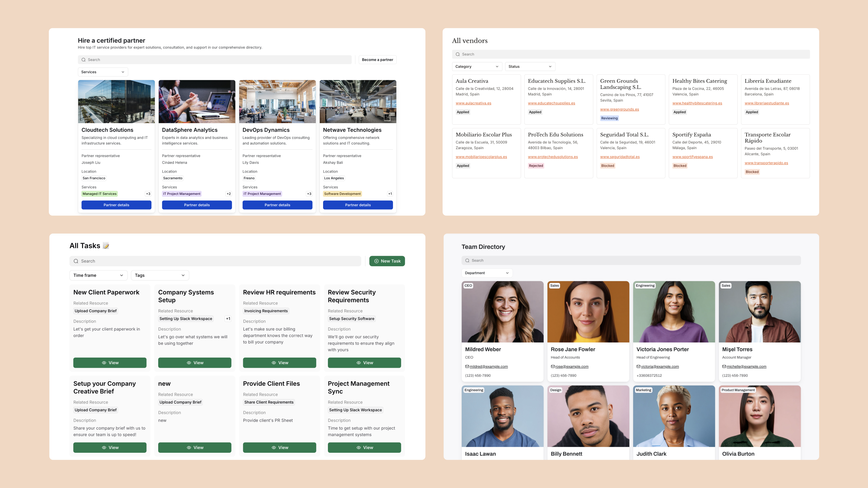The height and width of the screenshot is (488, 868).
Task: Click the notepad emoji next to All Tasks
Action: pyautogui.click(x=106, y=246)
